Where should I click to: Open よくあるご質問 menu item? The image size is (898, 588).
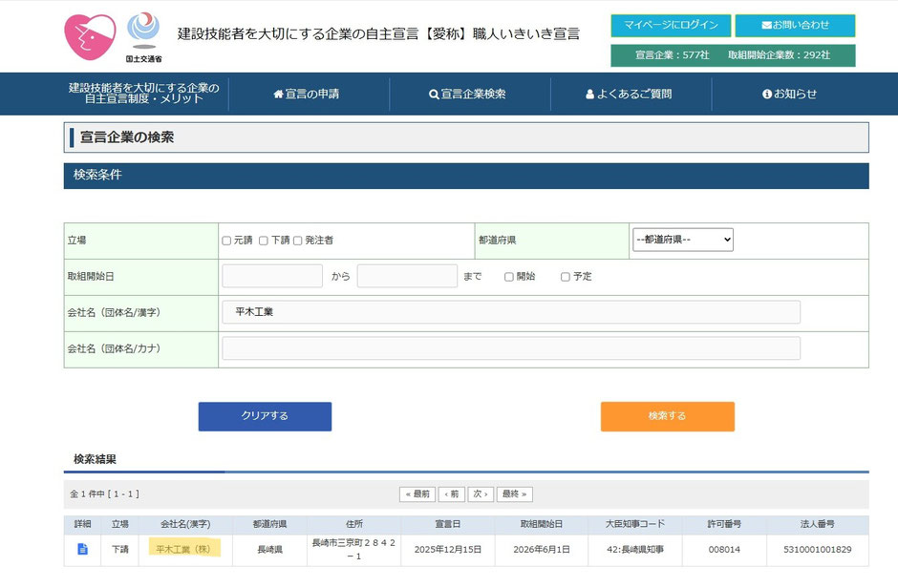(x=629, y=94)
